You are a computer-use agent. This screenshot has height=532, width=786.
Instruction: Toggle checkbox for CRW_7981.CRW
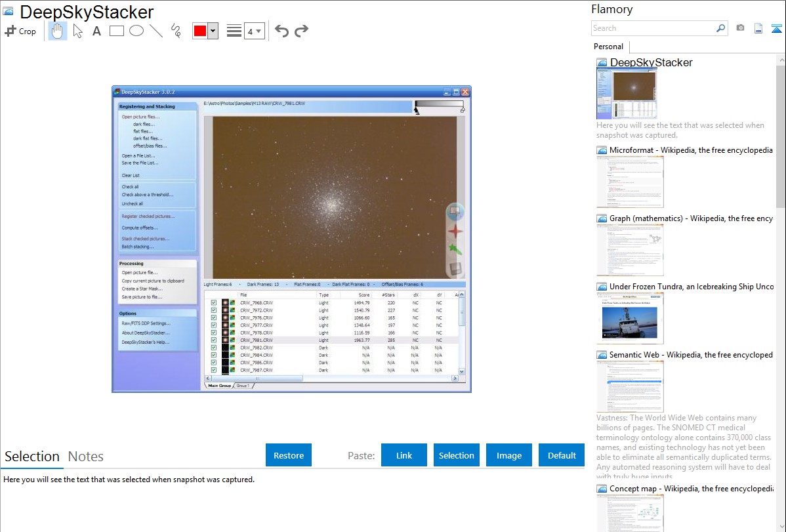pyautogui.click(x=214, y=340)
